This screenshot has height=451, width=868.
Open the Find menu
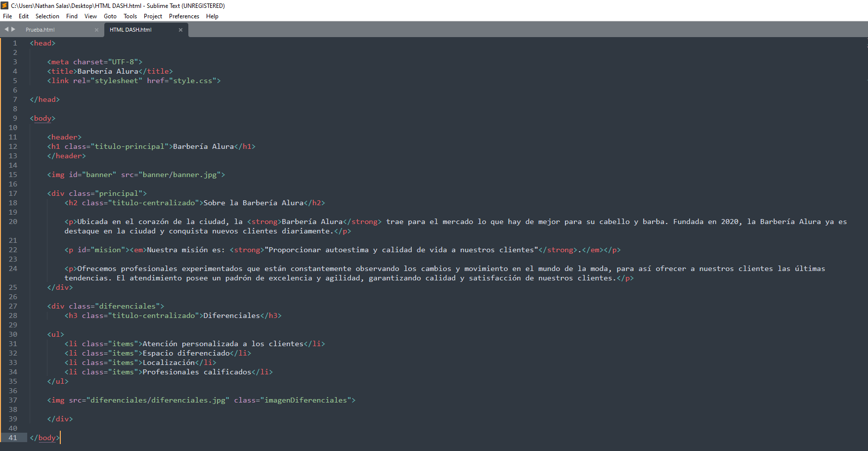coord(72,16)
